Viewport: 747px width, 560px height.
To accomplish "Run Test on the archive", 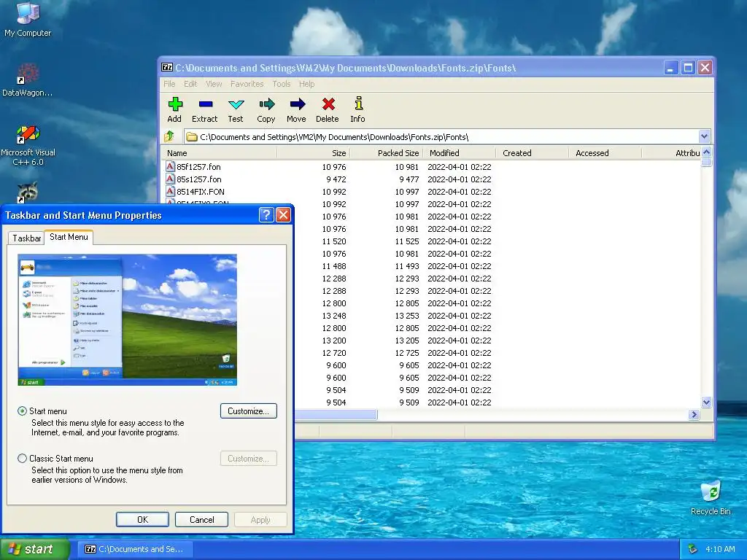I will click(236, 110).
